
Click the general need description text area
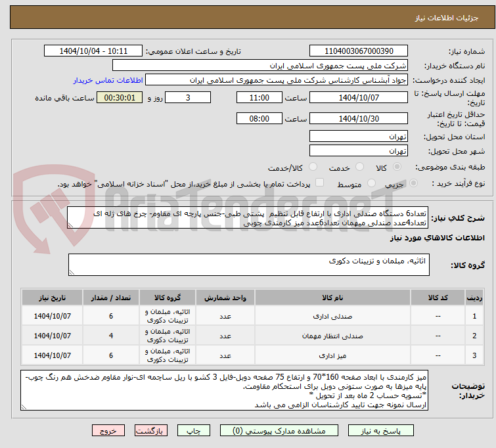(x=248, y=217)
